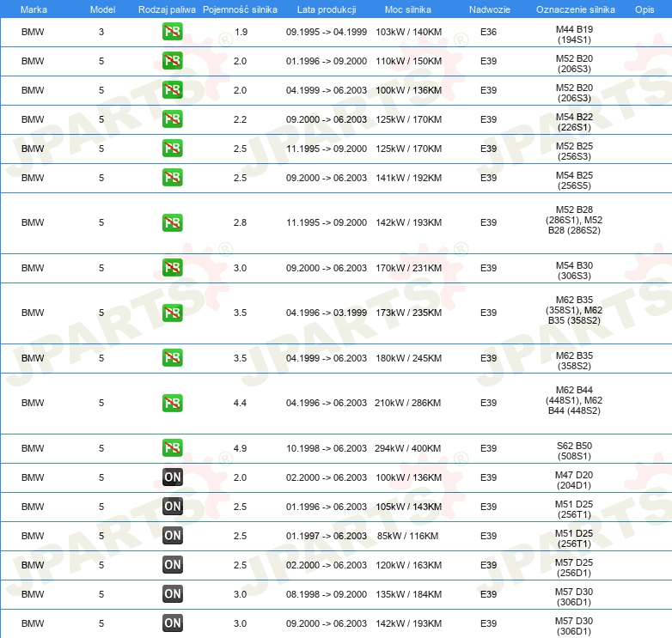Click petrol icon in the M52 B25 (256S3) row

point(172,149)
